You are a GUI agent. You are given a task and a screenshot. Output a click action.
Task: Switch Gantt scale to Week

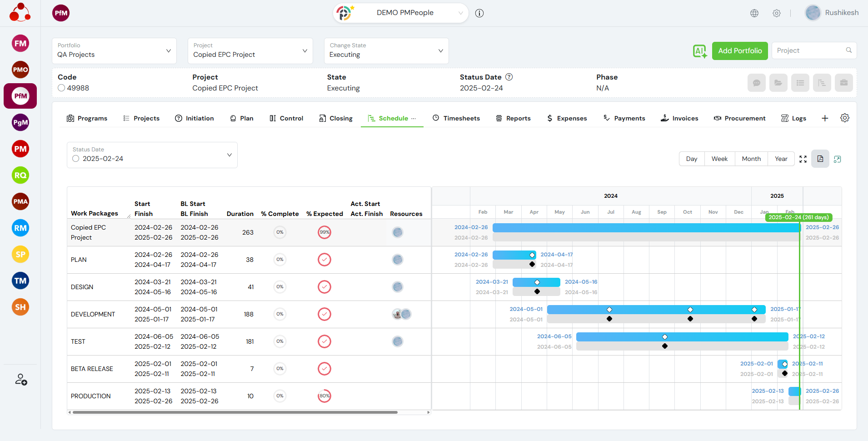[719, 159]
